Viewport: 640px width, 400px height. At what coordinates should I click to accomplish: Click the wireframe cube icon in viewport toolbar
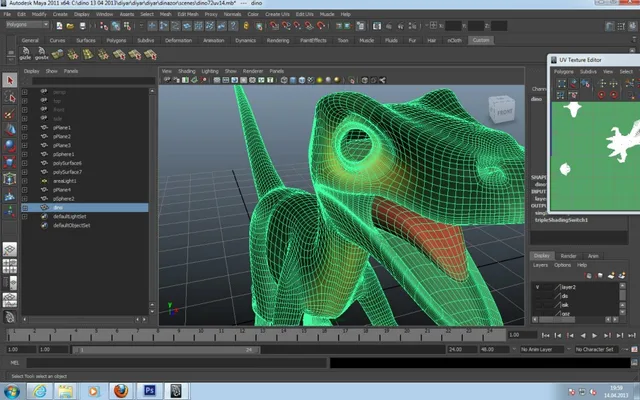click(284, 80)
